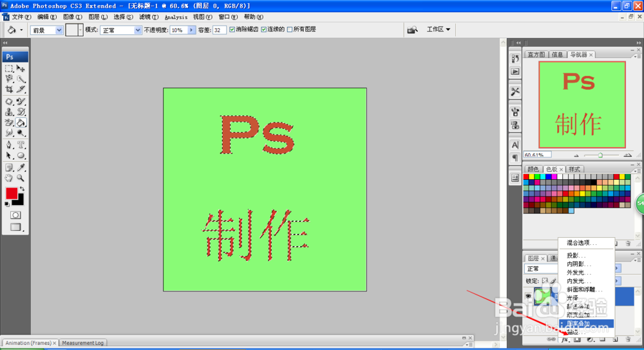The height and width of the screenshot is (350, 644).
Task: Collapse the toolbox with double arrows
Action: [5, 43]
